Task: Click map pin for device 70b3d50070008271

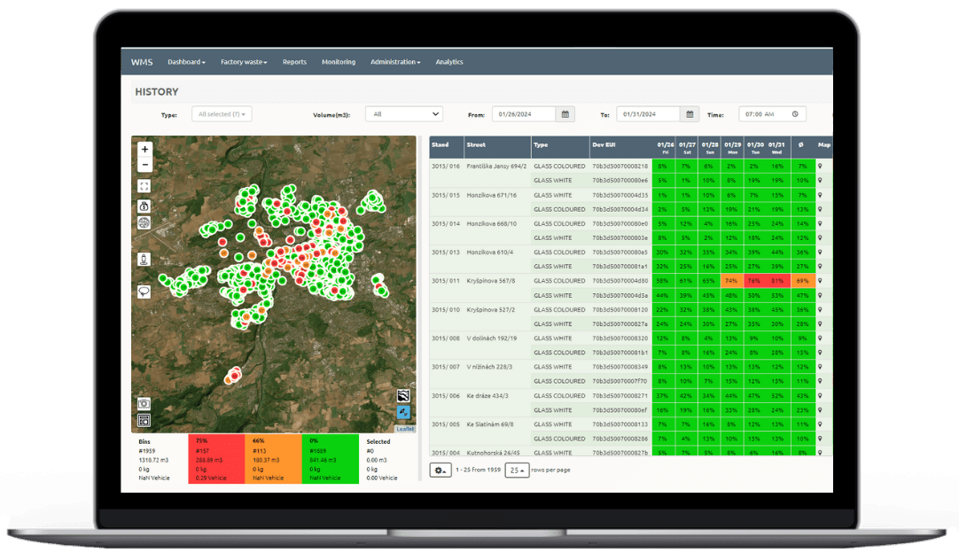Action: 820,395
